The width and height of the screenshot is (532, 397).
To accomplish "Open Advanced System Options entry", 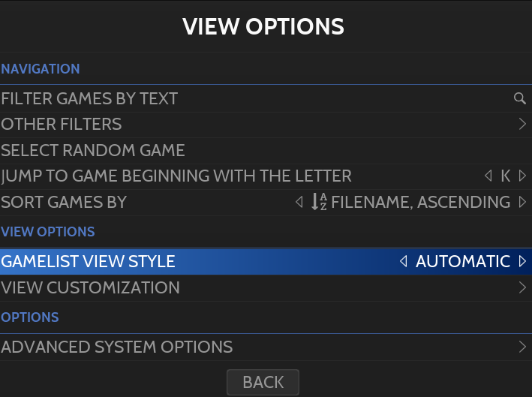I will 117,347.
